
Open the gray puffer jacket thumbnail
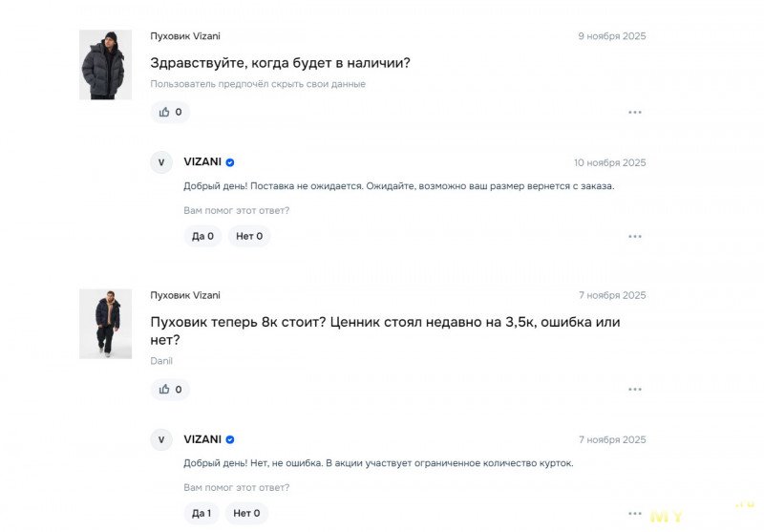(105, 64)
